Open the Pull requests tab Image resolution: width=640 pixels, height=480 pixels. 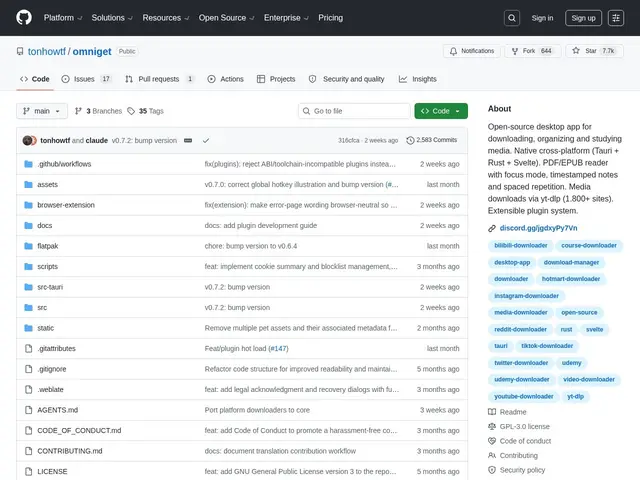coord(160,79)
